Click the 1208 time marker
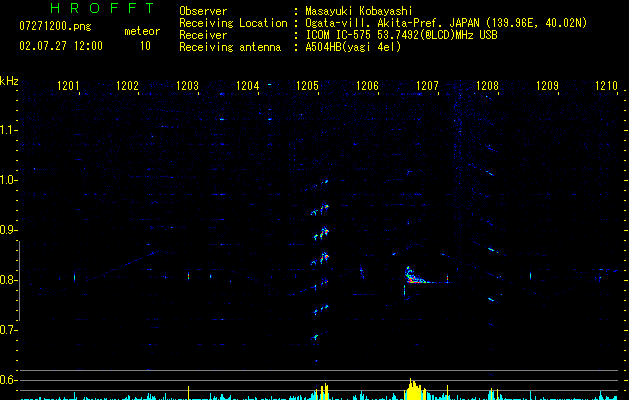 pyautogui.click(x=487, y=85)
